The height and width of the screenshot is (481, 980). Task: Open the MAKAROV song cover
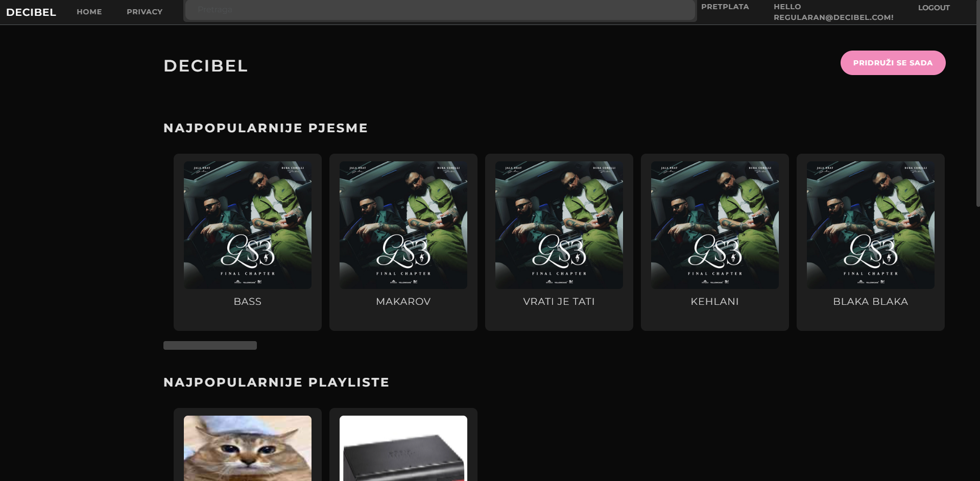pos(403,225)
